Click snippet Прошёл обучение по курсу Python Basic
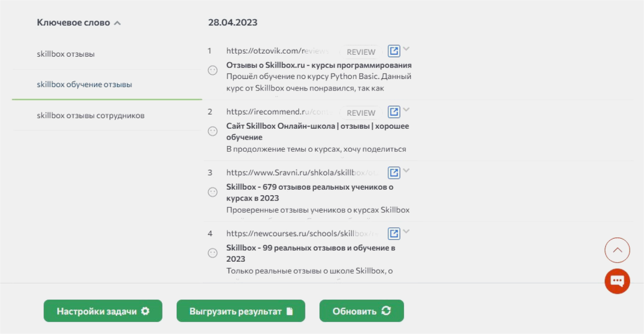The width and height of the screenshot is (644, 334). pyautogui.click(x=319, y=82)
